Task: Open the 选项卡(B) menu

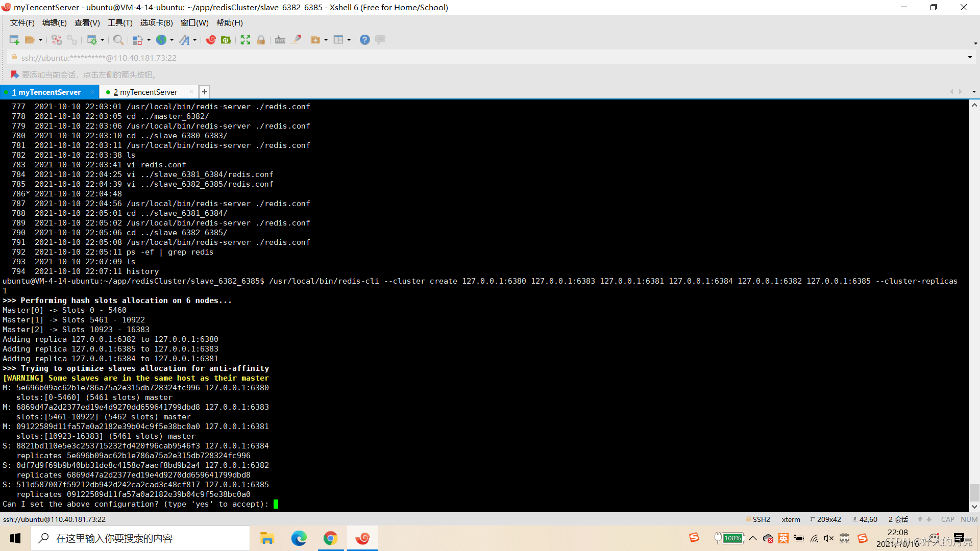Action: (x=157, y=23)
